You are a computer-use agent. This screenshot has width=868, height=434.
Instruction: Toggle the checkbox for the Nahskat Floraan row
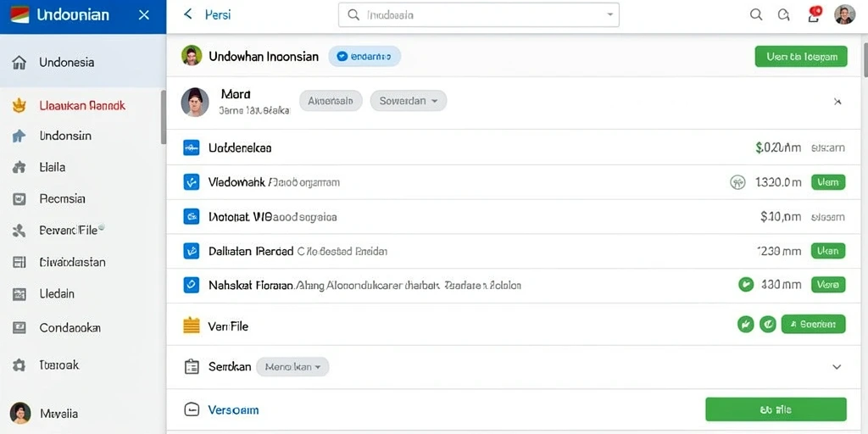191,285
